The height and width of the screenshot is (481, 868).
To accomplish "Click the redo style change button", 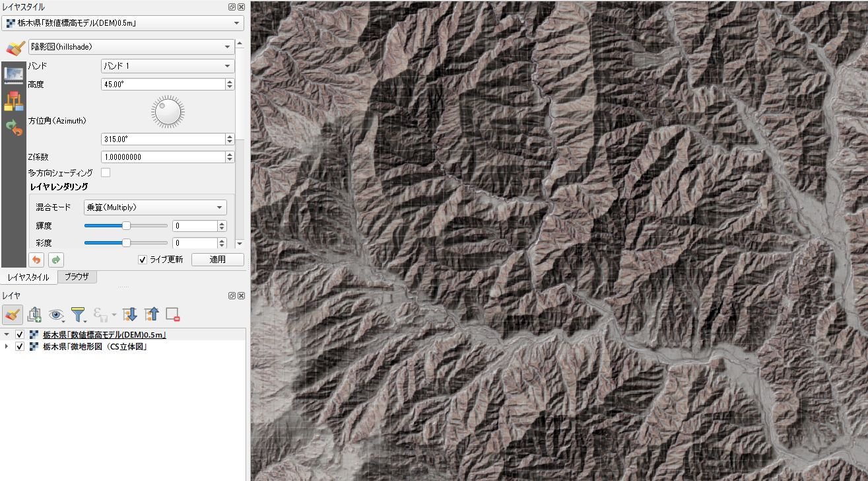I will point(56,260).
